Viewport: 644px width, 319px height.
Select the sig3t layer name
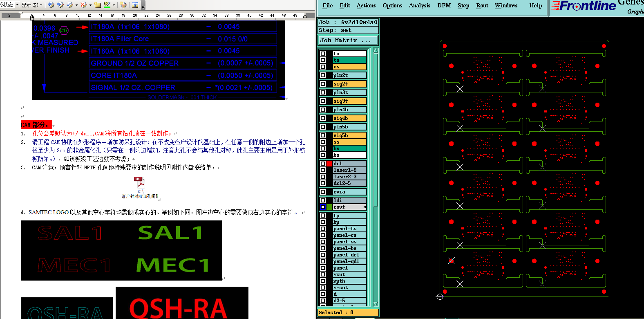click(x=350, y=101)
